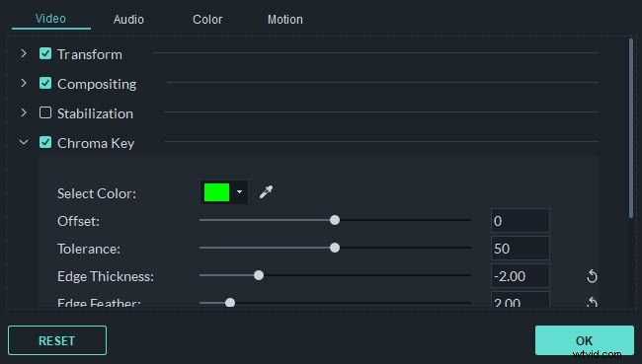Expand the Stabilization section
The width and height of the screenshot is (642, 364).
point(24,112)
